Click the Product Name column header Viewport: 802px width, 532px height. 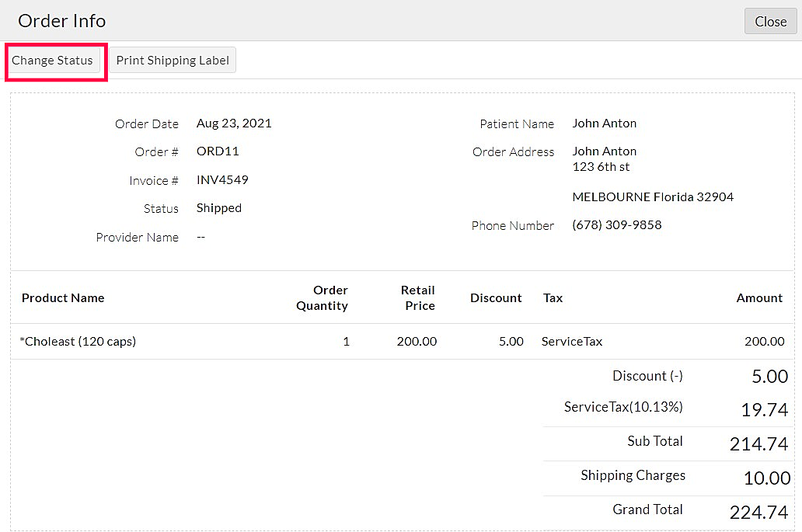click(63, 298)
